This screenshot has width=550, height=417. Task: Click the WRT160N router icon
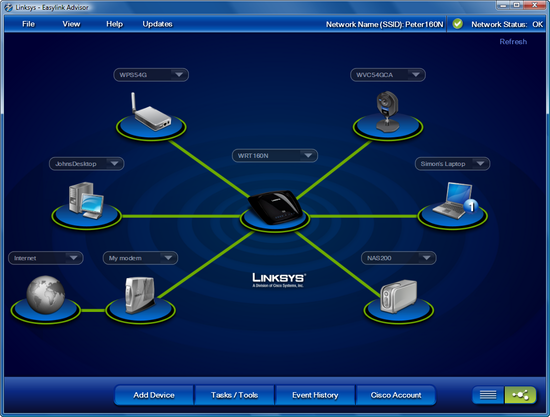(275, 208)
